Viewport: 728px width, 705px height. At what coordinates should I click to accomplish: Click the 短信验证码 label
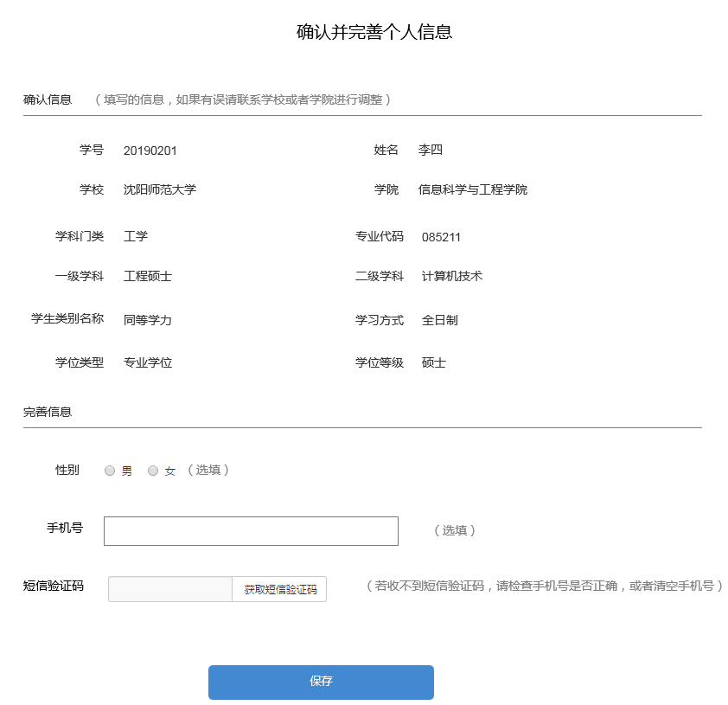coord(54,586)
